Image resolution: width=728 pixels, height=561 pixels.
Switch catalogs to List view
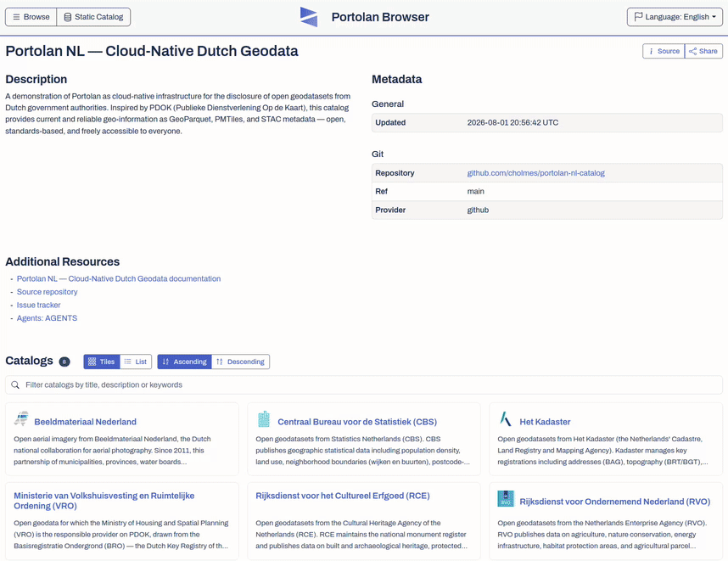click(136, 362)
